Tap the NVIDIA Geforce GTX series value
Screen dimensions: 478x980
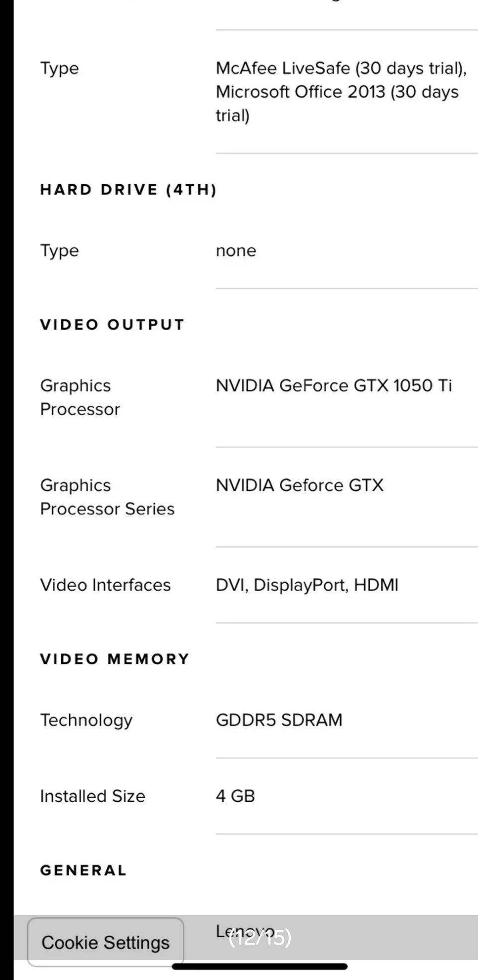(x=300, y=485)
